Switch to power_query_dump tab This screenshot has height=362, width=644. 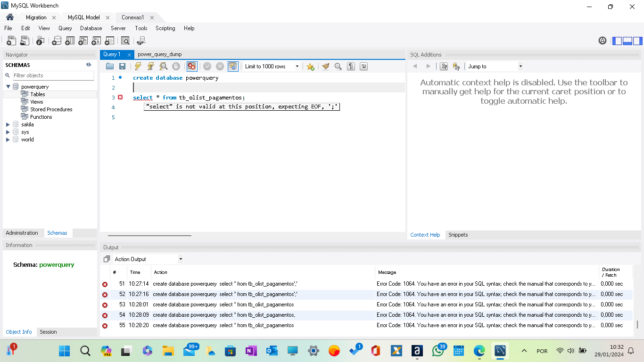click(159, 54)
